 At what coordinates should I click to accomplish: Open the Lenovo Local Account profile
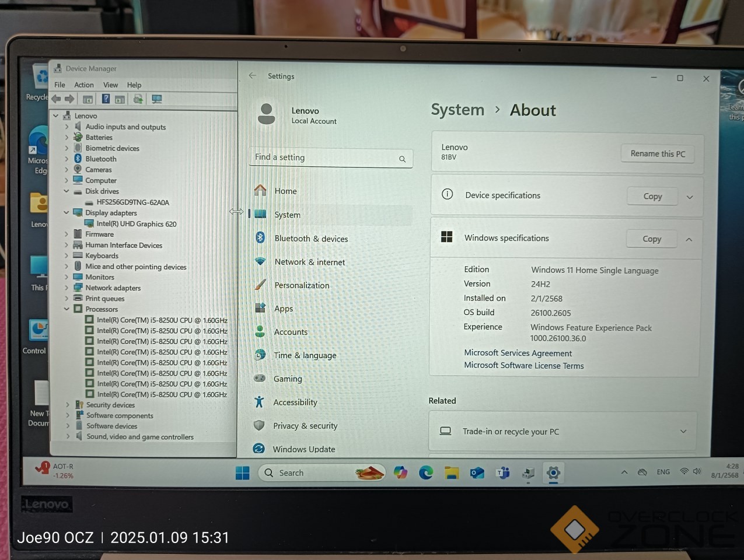point(298,114)
